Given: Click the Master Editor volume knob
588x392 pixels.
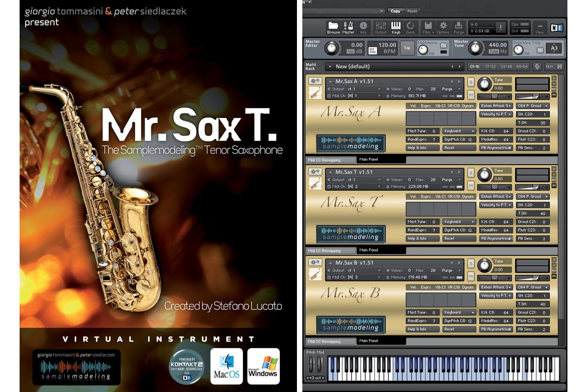Looking at the screenshot, I should (332, 48).
